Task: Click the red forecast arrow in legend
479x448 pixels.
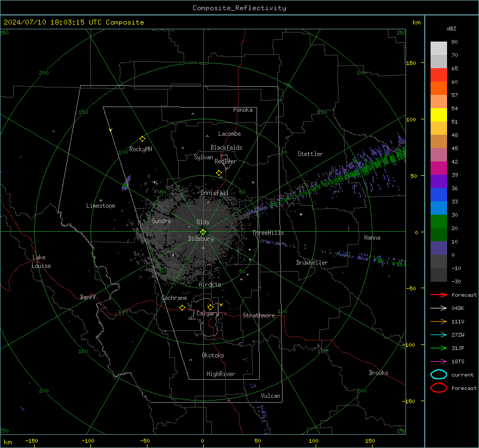Action: click(x=439, y=295)
